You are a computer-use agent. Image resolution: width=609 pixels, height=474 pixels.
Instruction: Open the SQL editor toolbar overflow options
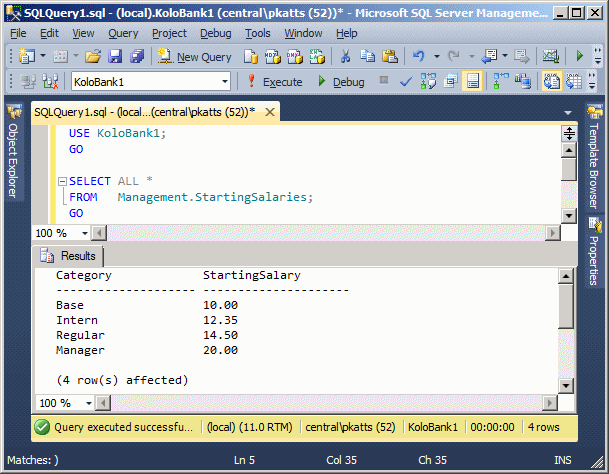[592, 82]
